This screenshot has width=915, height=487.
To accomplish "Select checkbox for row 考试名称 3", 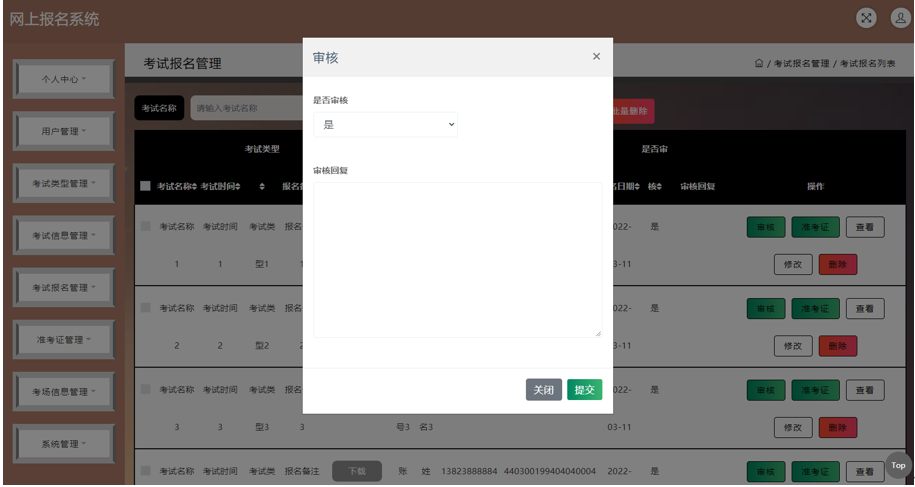I will coord(145,389).
